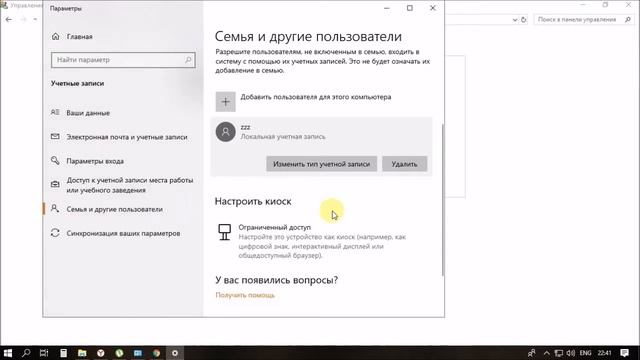
Task: Click refresh icon in Control Panel address bar
Action: (524, 20)
